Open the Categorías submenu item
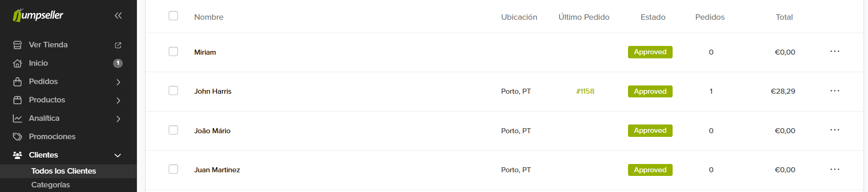This screenshot has height=192, width=868. 51,185
